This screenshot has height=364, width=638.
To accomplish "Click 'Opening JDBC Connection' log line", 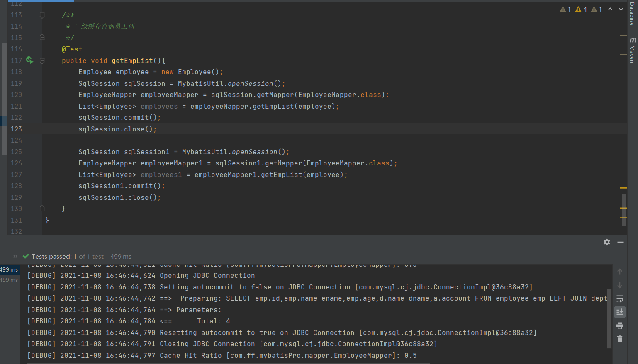I will point(141,275).
